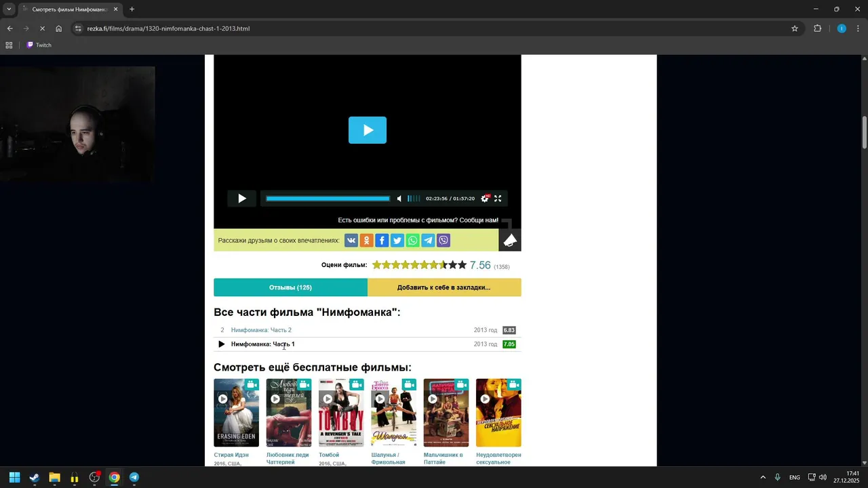Viewport: 868px width, 488px height.
Task: Stop page loading with the X button
Action: click(43, 28)
